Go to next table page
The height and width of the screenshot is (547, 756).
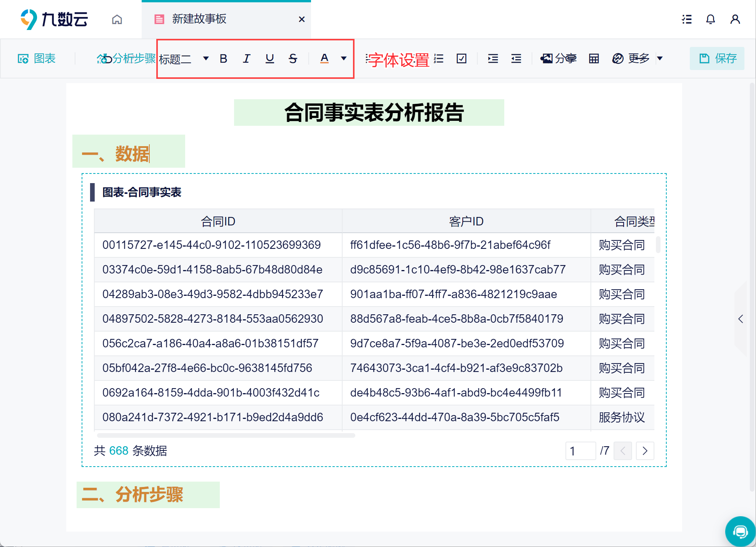pyautogui.click(x=645, y=450)
